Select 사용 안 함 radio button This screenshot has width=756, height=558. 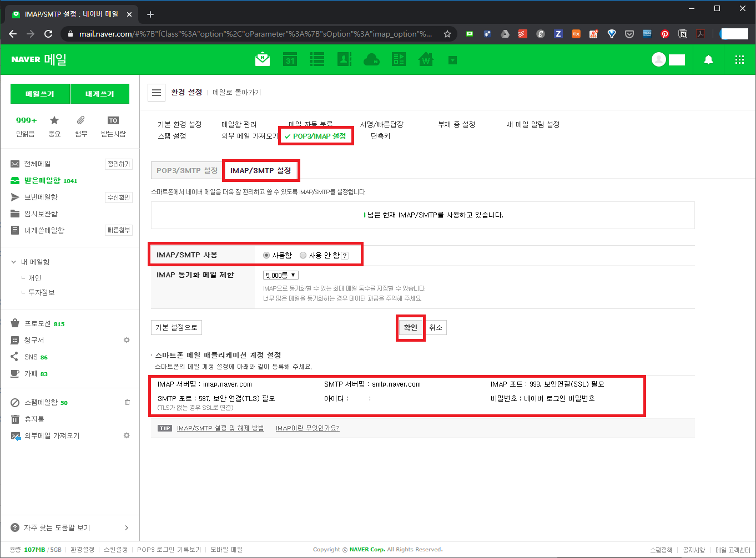[303, 255]
